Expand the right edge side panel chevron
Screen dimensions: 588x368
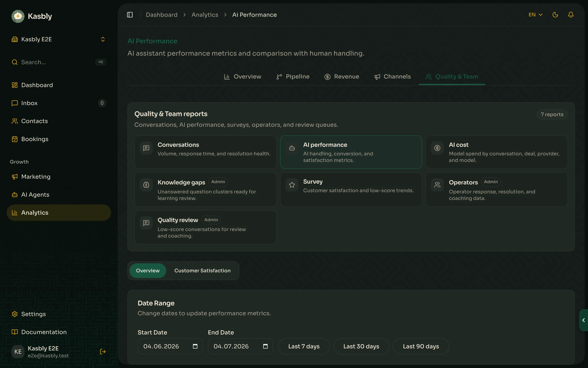tap(583, 320)
